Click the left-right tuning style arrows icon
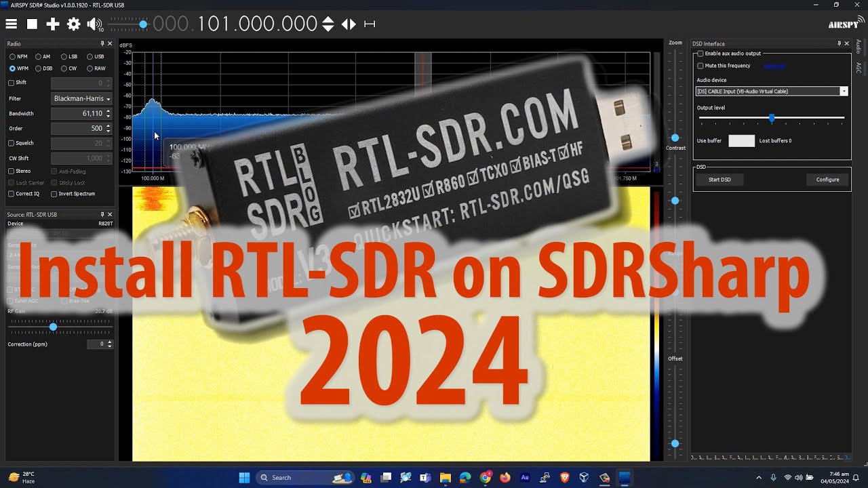 tap(349, 24)
